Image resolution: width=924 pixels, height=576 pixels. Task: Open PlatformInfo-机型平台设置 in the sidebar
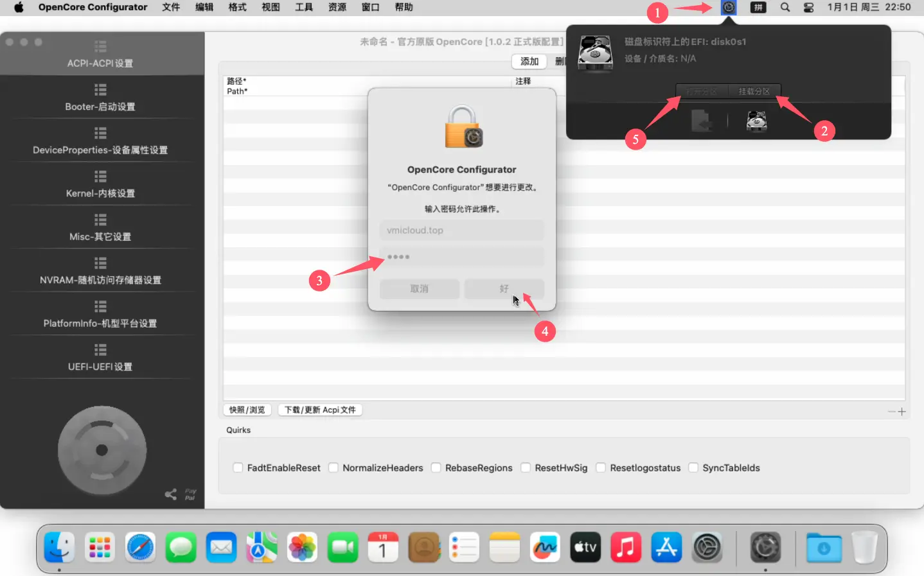100,314
